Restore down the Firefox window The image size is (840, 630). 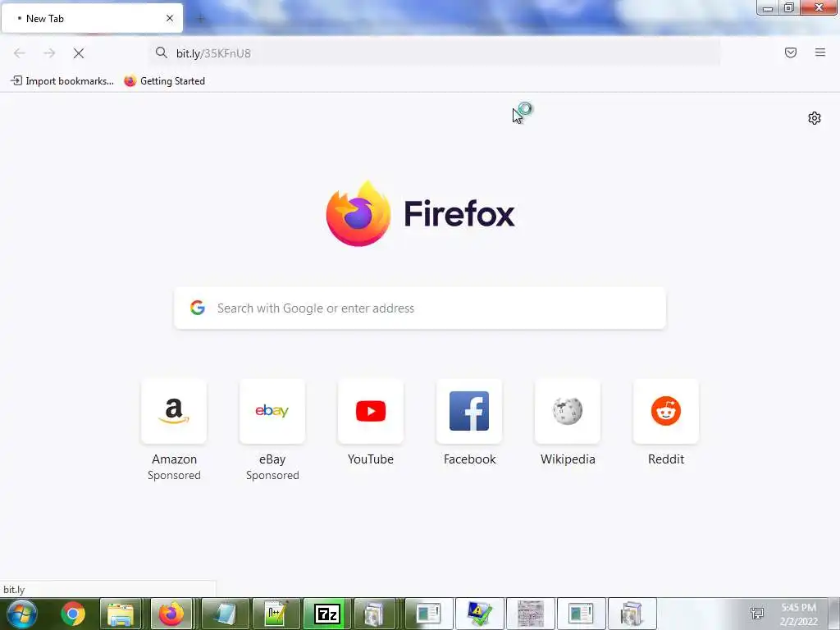click(789, 7)
